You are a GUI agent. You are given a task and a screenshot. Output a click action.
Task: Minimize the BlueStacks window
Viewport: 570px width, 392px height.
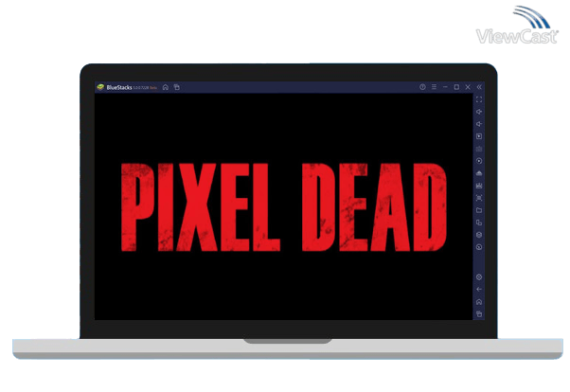click(445, 87)
